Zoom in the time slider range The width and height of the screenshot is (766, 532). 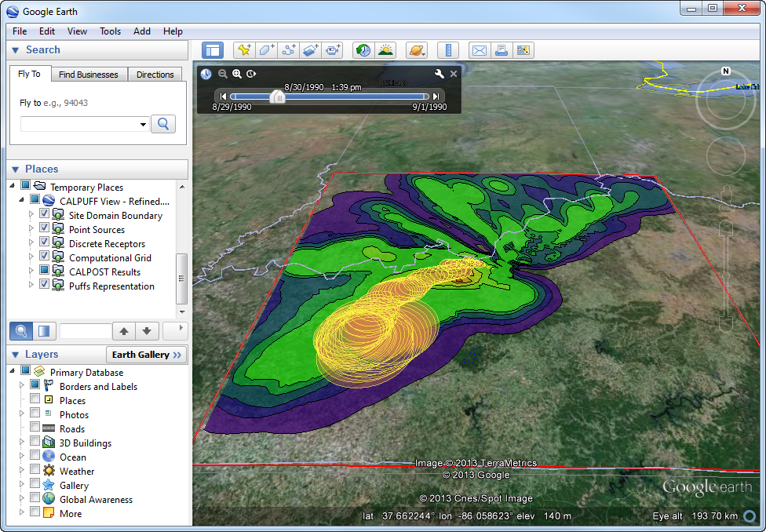pos(237,74)
